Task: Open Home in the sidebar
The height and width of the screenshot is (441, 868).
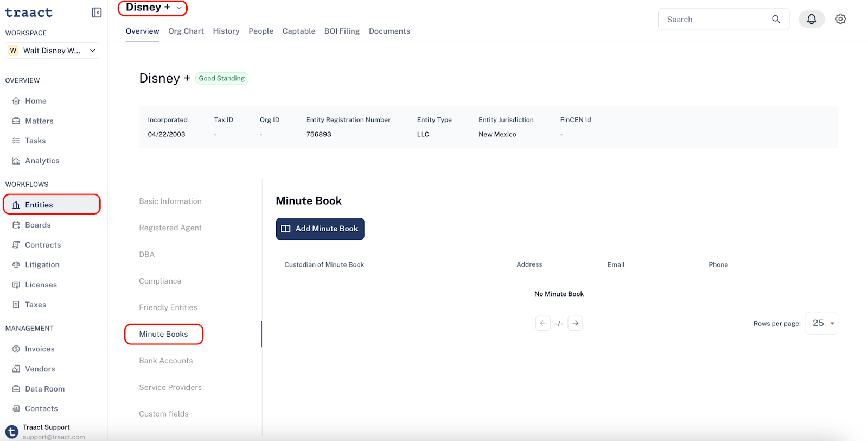Action: point(36,101)
